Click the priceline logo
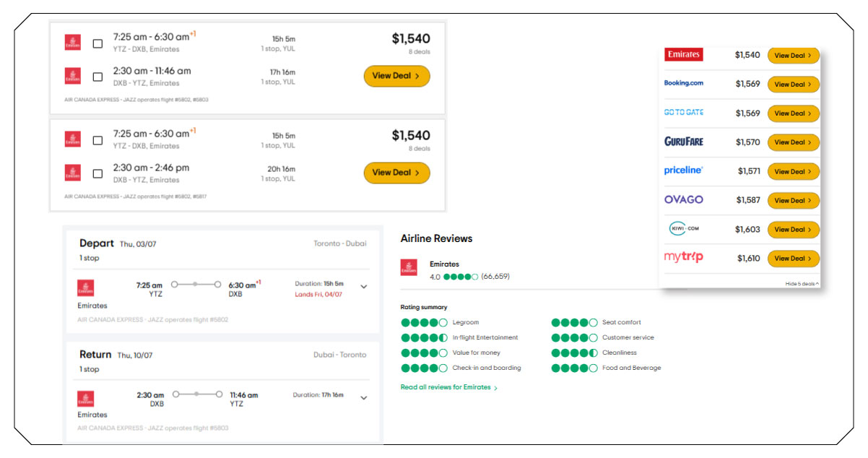Viewport: 868px width, 458px height. pyautogui.click(x=683, y=171)
